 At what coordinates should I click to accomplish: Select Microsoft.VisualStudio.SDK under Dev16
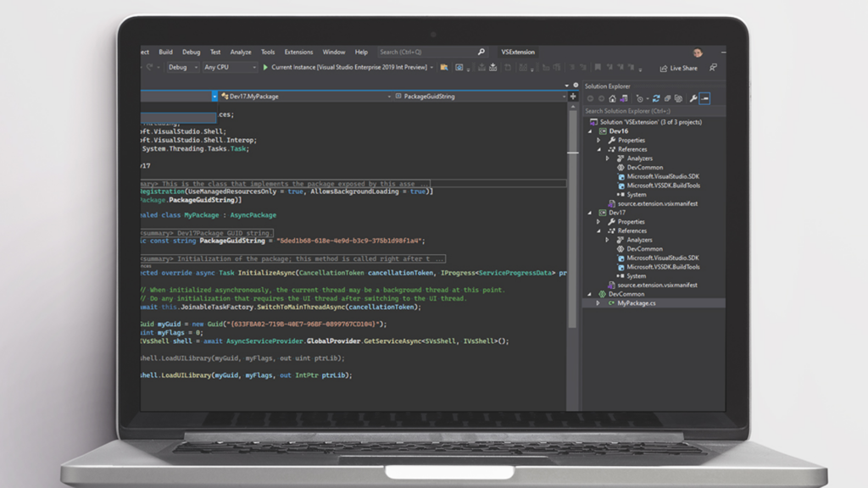[x=663, y=176]
